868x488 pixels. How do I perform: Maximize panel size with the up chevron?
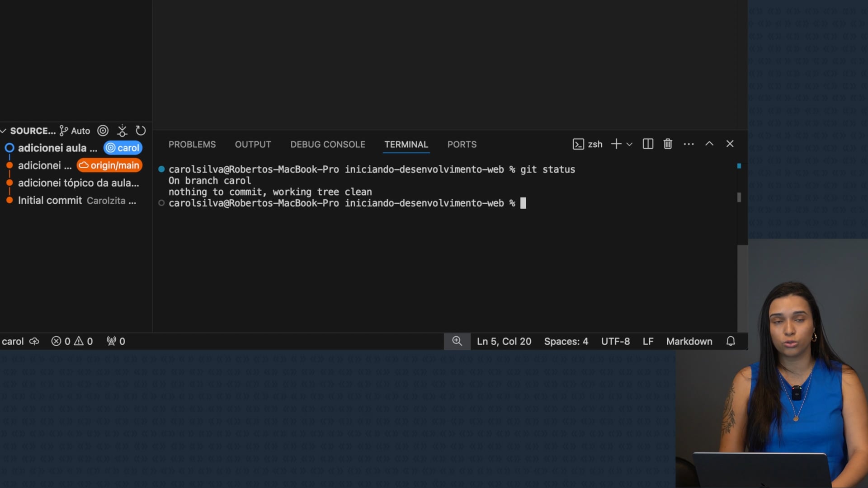(709, 144)
